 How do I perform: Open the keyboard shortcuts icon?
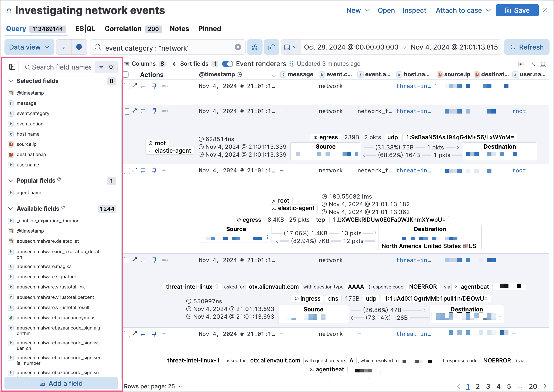coord(521,64)
